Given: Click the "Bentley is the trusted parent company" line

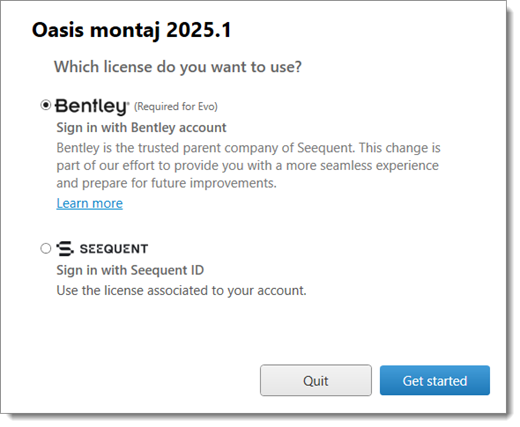Looking at the screenshot, I should [248, 148].
